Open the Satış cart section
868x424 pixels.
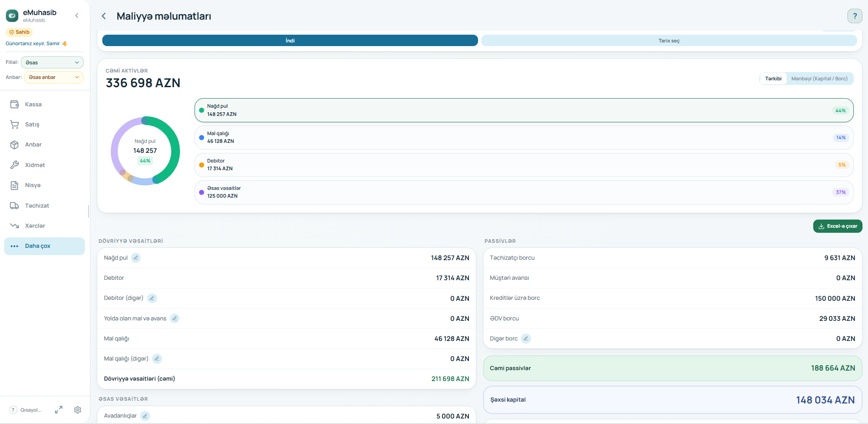pyautogui.click(x=44, y=125)
